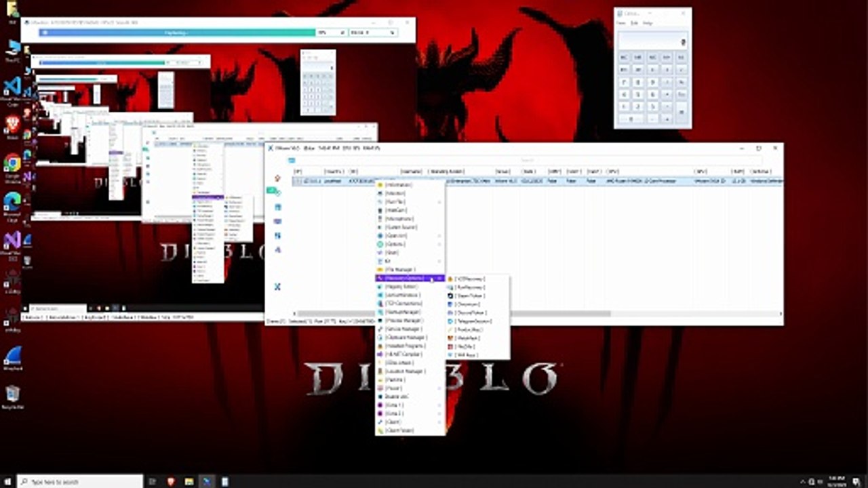Expand the Run File submenu arrow
The width and height of the screenshot is (868, 488).
coord(439,202)
